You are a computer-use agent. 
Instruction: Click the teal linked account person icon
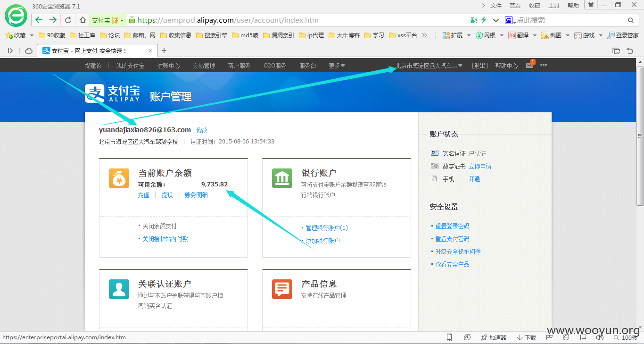coord(119,289)
